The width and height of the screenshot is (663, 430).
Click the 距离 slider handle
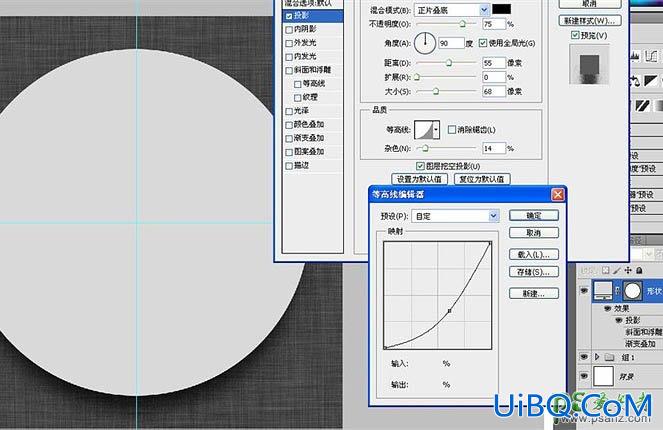(449, 63)
